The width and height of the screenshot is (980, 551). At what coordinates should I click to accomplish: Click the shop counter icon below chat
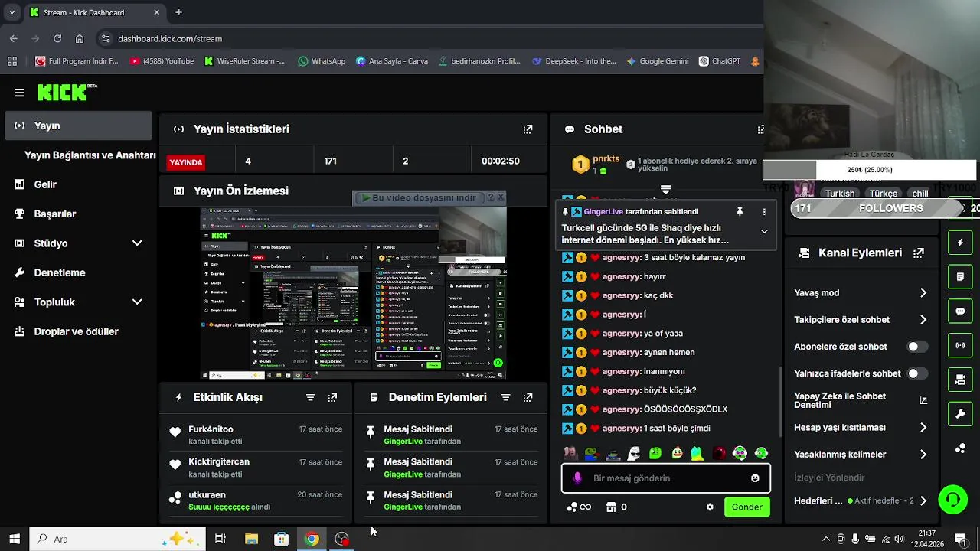pos(616,507)
